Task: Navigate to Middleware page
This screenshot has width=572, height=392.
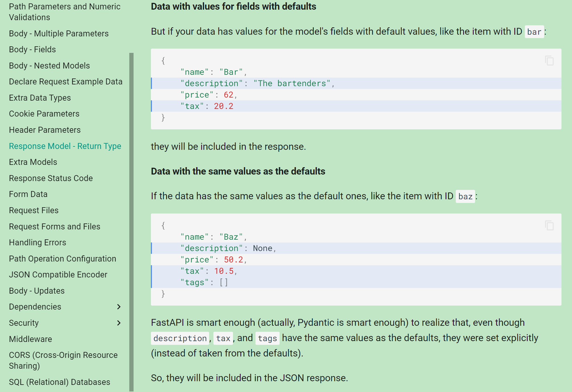Action: coord(30,339)
